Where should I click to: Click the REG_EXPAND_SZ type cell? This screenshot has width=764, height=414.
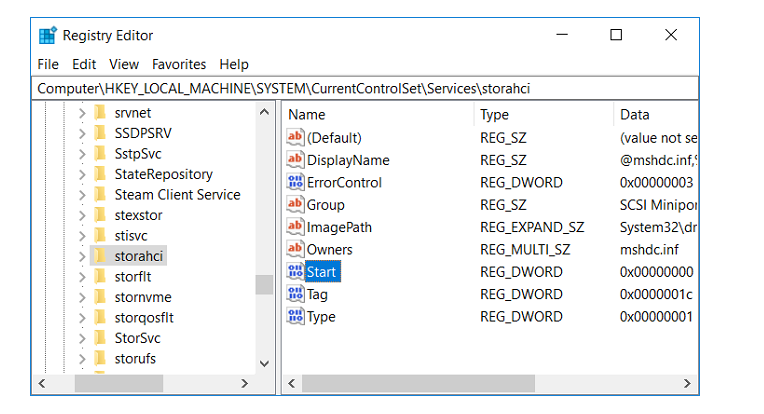tap(532, 227)
